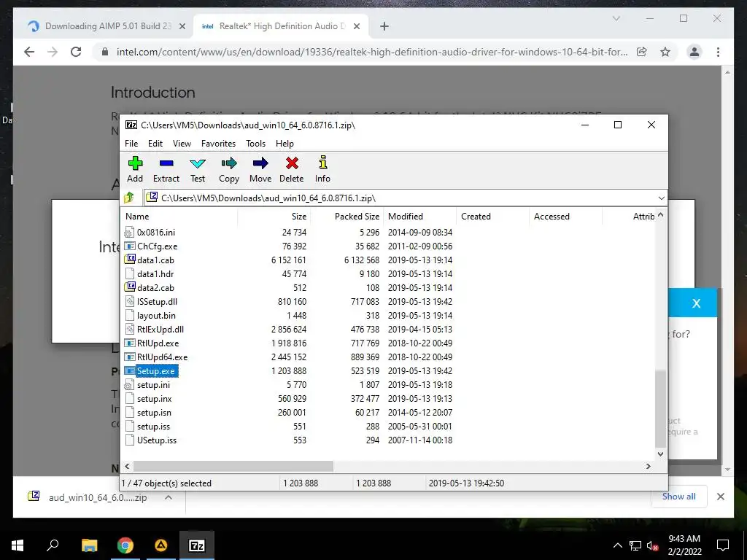Click the Chrome reload page icon
This screenshot has height=560, width=747.
[76, 52]
